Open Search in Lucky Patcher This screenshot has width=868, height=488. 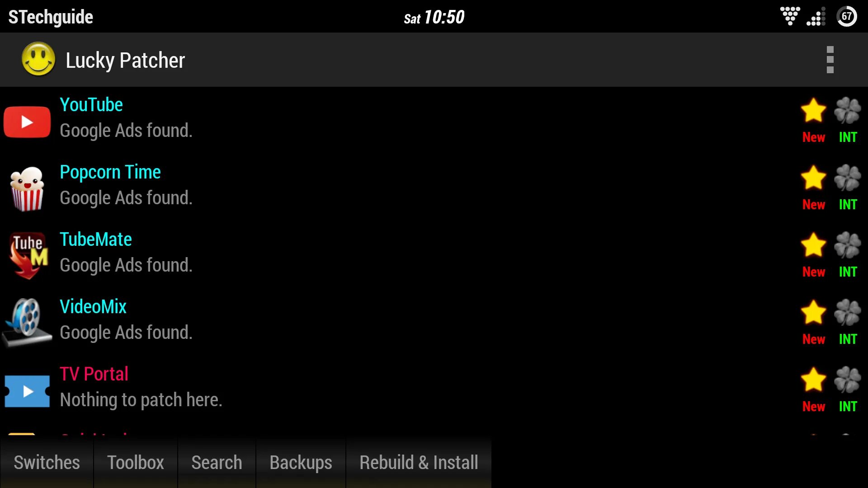(217, 462)
